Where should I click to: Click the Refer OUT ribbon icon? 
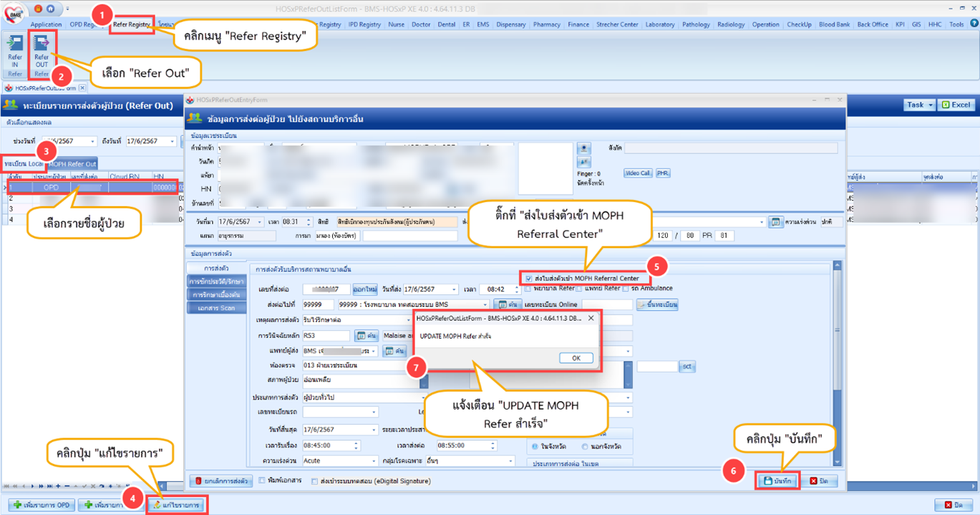coord(41,52)
